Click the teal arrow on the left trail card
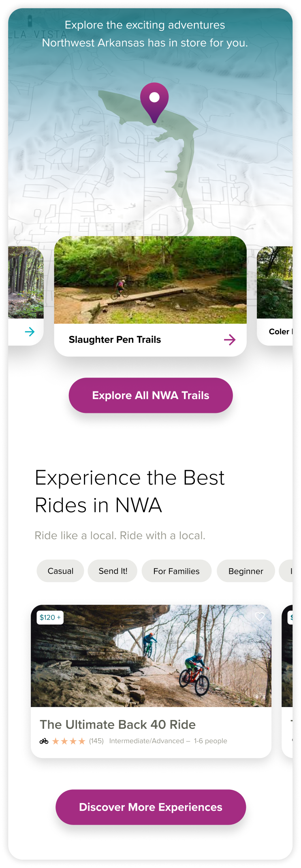 30,332
